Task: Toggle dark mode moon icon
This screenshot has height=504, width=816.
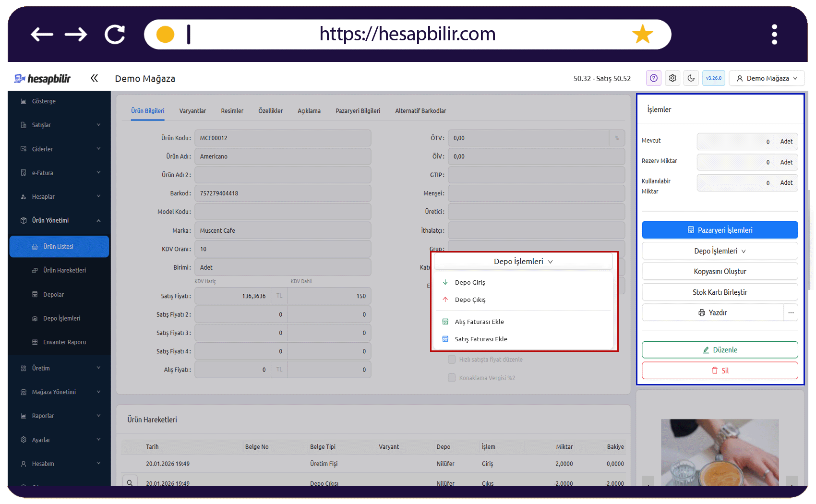Action: 691,78
